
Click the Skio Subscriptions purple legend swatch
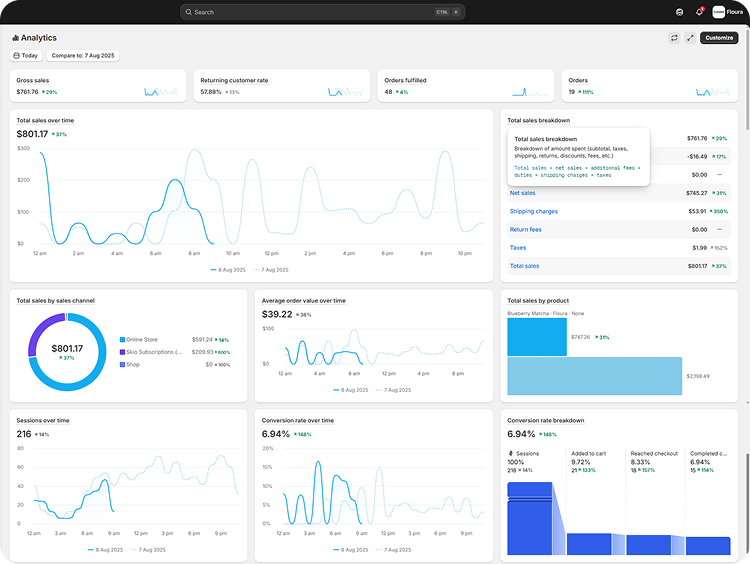[x=122, y=352]
